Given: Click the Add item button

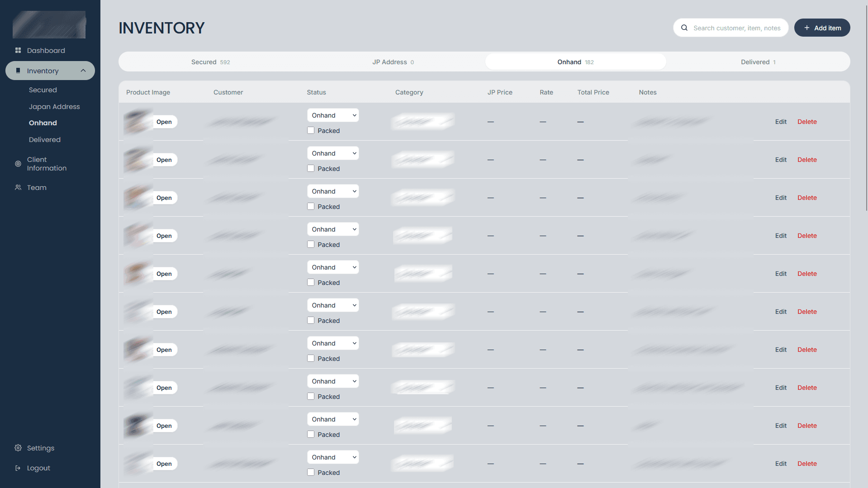Looking at the screenshot, I should point(822,28).
